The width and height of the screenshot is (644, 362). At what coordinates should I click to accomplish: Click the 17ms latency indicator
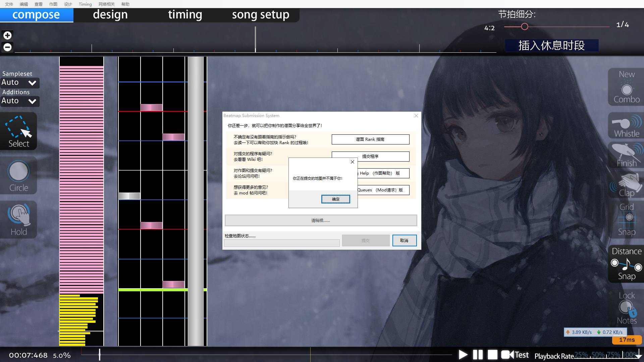coord(627,340)
